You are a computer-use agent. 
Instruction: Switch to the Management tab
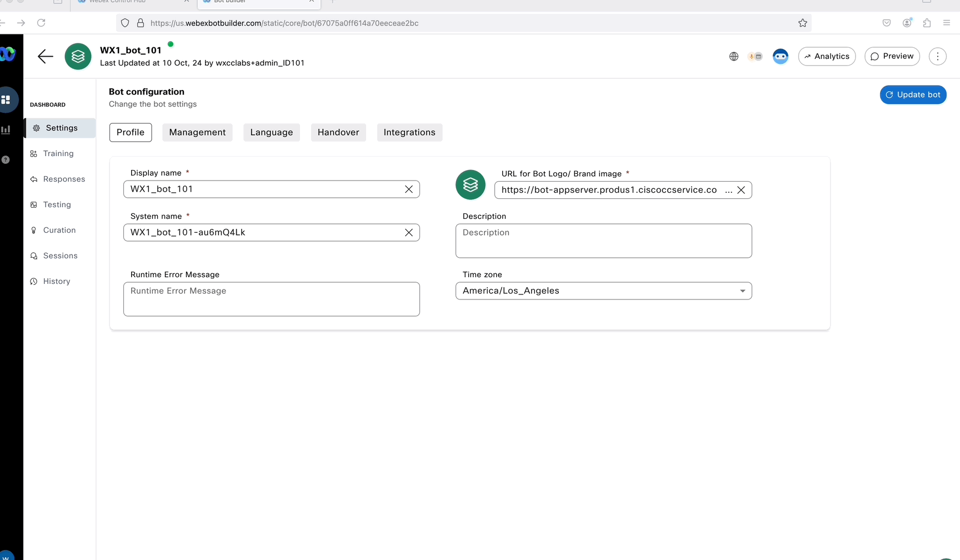197,132
